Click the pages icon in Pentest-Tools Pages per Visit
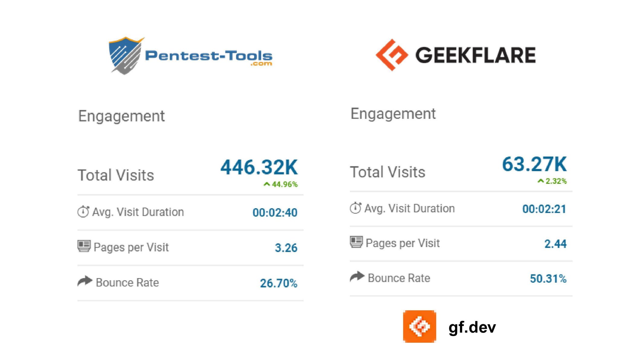The height and width of the screenshot is (362, 644). (x=84, y=246)
